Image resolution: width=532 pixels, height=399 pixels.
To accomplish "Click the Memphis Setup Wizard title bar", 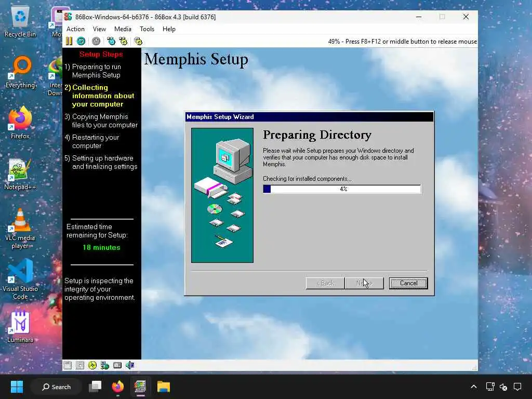I will pyautogui.click(x=310, y=117).
